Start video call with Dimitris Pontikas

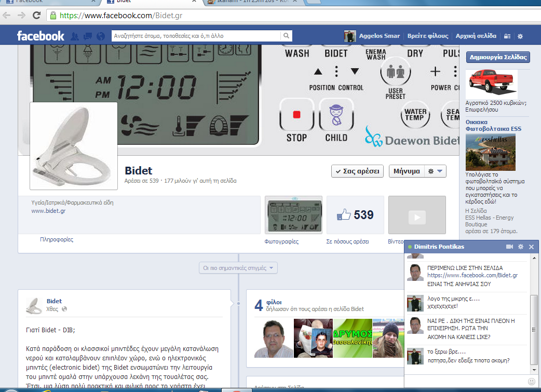point(509,247)
